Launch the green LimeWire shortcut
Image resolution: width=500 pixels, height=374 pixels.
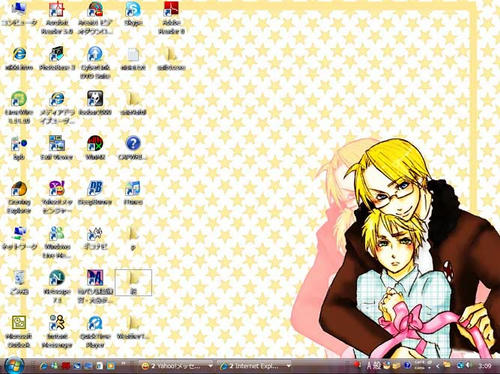(x=19, y=107)
